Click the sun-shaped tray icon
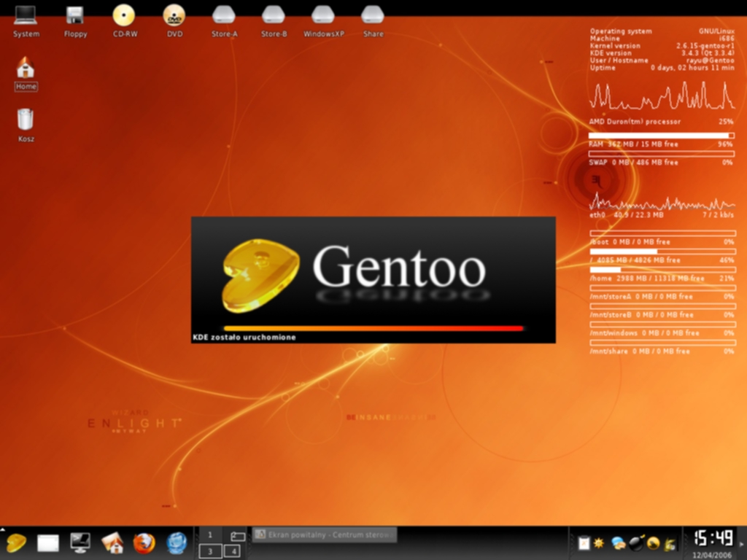 pyautogui.click(x=599, y=543)
